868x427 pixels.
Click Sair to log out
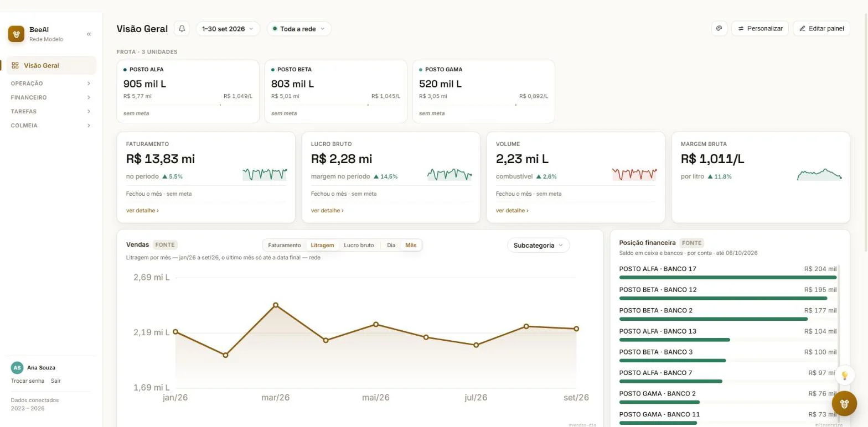click(x=56, y=381)
